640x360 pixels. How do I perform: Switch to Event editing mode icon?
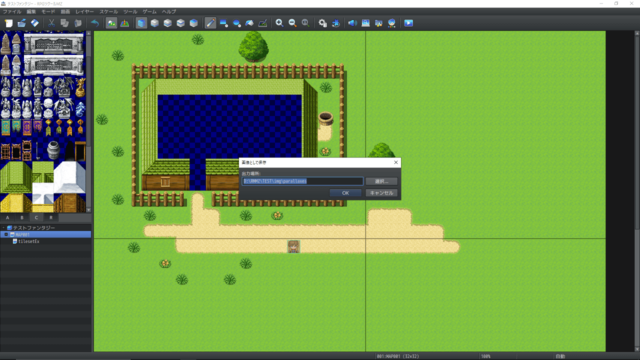[124, 23]
